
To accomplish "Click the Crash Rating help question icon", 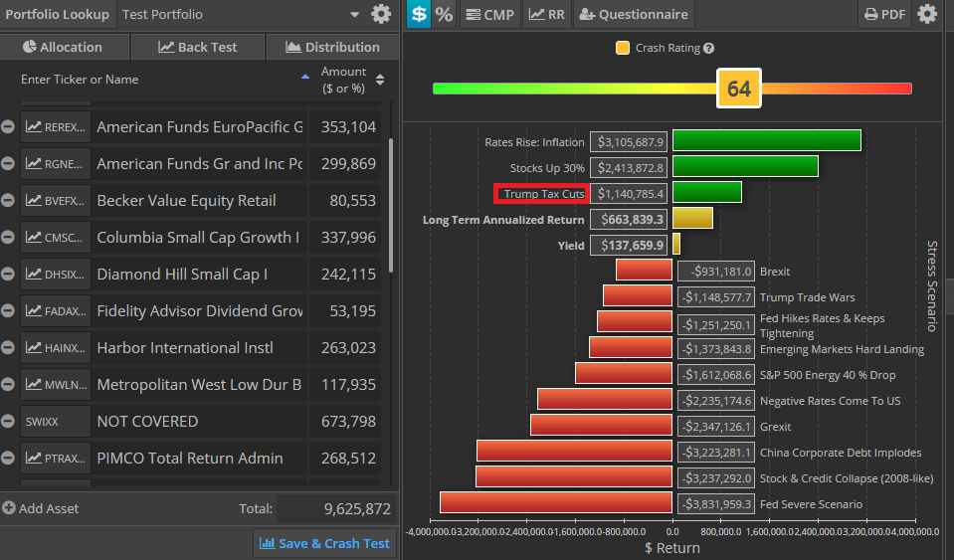I will (x=709, y=48).
